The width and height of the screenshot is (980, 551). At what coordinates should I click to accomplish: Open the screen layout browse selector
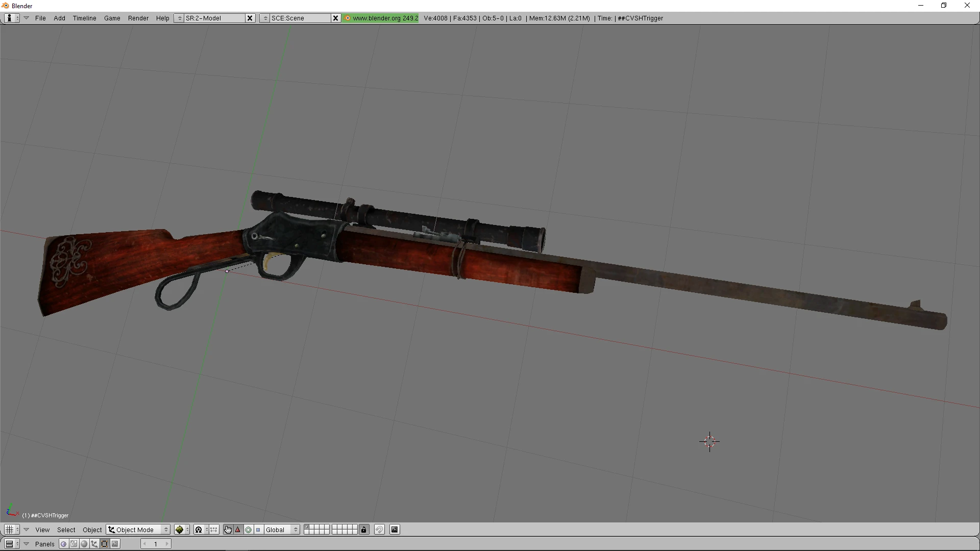179,18
